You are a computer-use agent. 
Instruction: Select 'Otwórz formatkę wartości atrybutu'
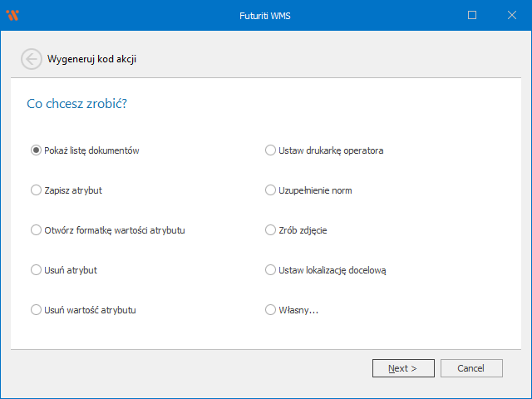point(36,230)
